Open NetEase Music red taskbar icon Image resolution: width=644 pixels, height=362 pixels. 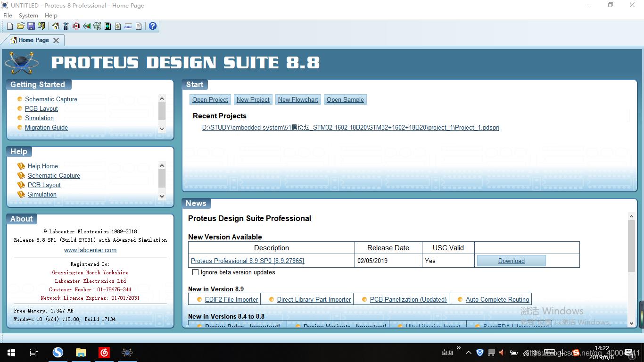click(104, 353)
